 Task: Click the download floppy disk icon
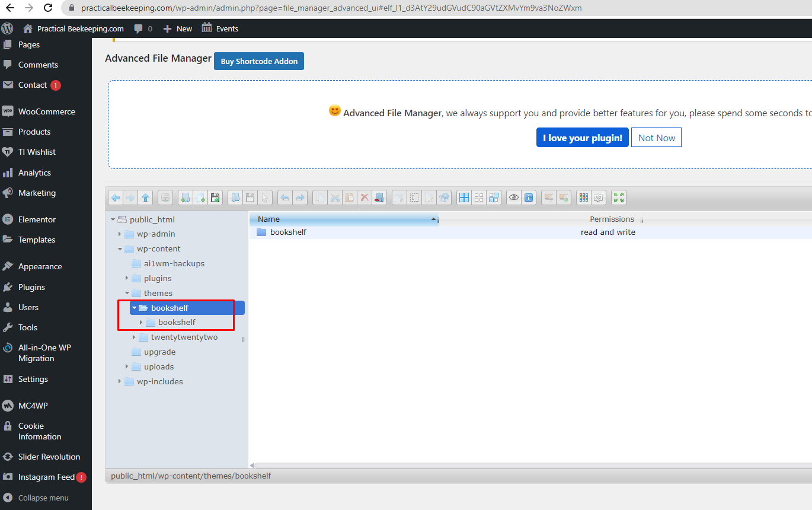250,197
